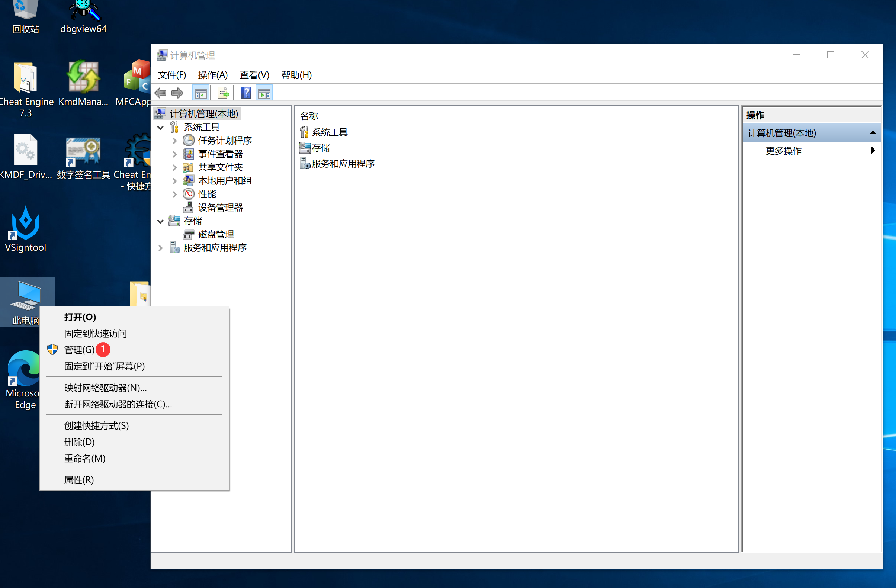896x588 pixels.
Task: Click the export list toolbar icon
Action: pyautogui.click(x=223, y=93)
